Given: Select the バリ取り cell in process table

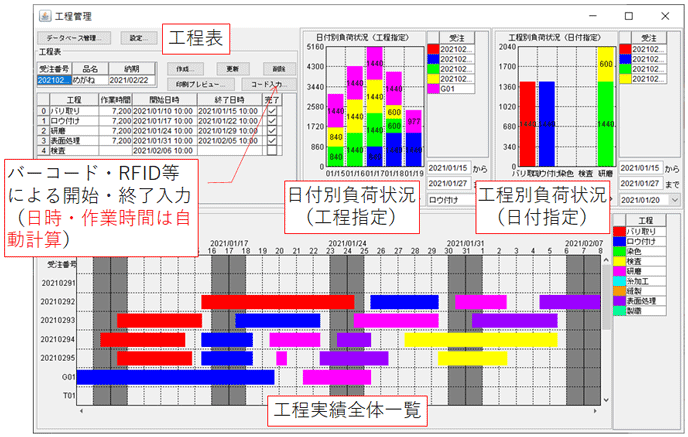Looking at the screenshot, I should (x=74, y=111).
